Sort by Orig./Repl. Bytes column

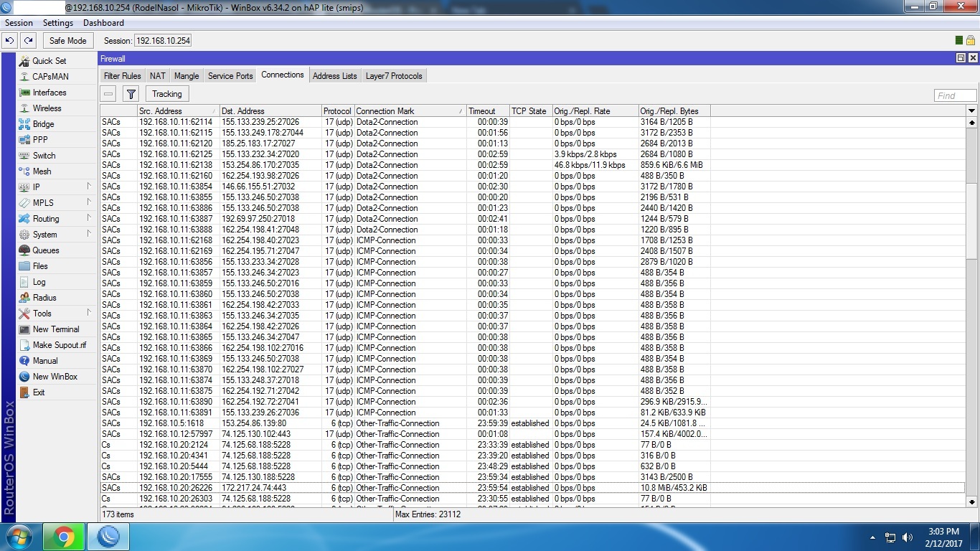674,111
